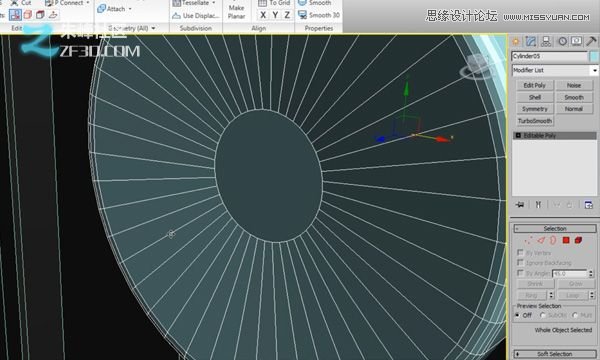Click Use Displacement in Subdivision group
This screenshot has width=600, height=360.
(196, 16)
